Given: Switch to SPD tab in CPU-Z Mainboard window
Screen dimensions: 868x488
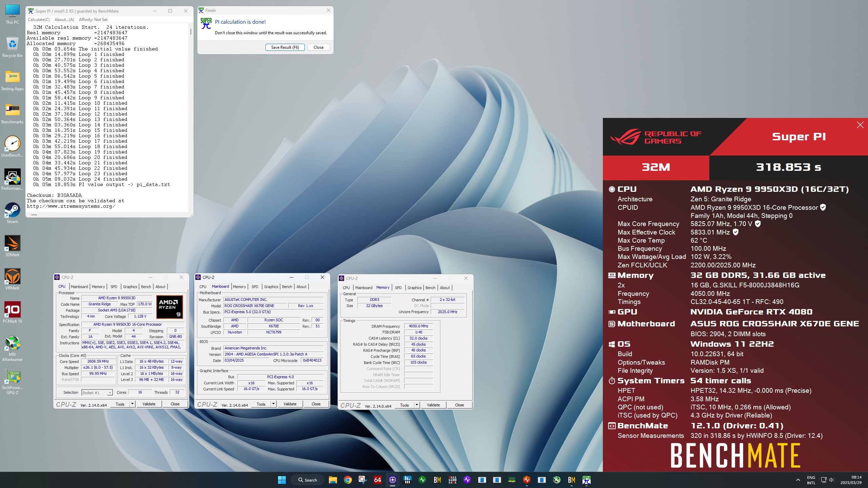Looking at the screenshot, I should [x=255, y=287].
